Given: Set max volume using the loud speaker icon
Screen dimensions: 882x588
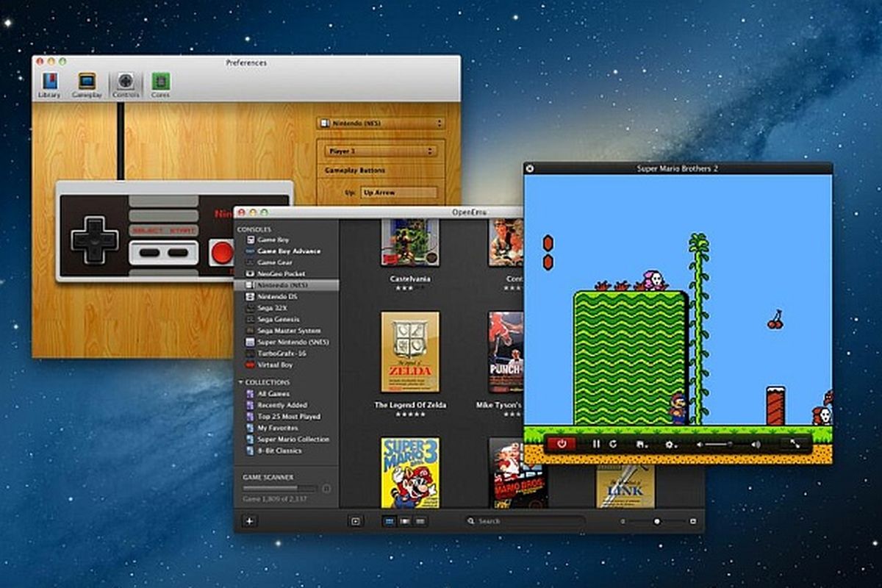Looking at the screenshot, I should pyautogui.click(x=756, y=444).
